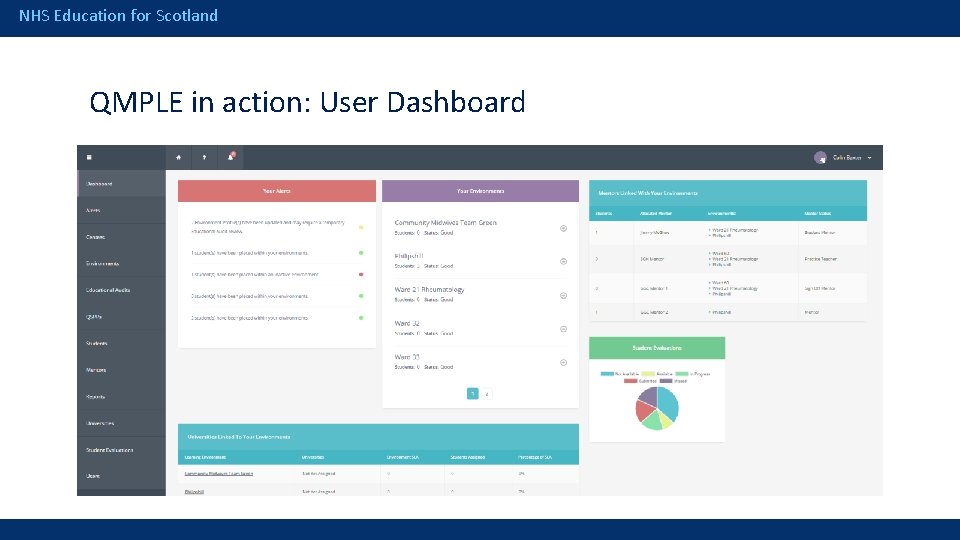960x540 pixels.
Task: Click the Student Evaluations panel header
Action: click(x=657, y=348)
